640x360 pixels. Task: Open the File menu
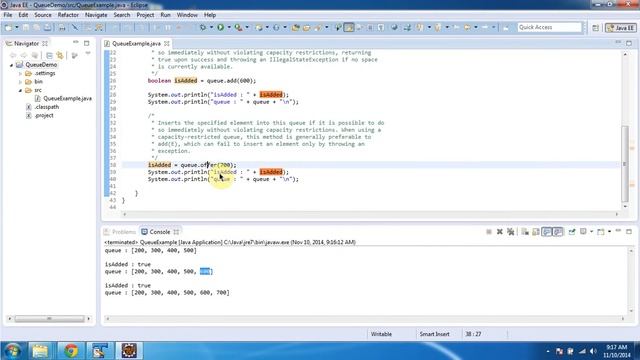pyautogui.click(x=8, y=15)
